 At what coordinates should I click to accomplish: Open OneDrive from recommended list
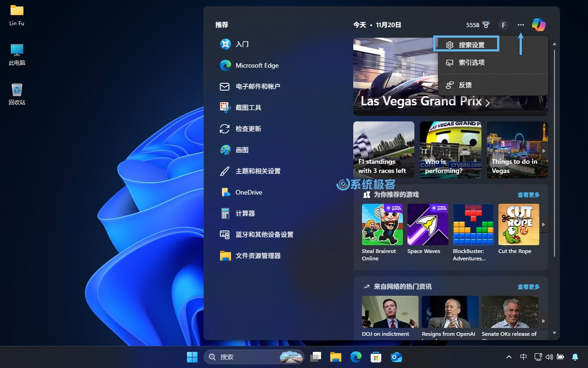tap(249, 192)
